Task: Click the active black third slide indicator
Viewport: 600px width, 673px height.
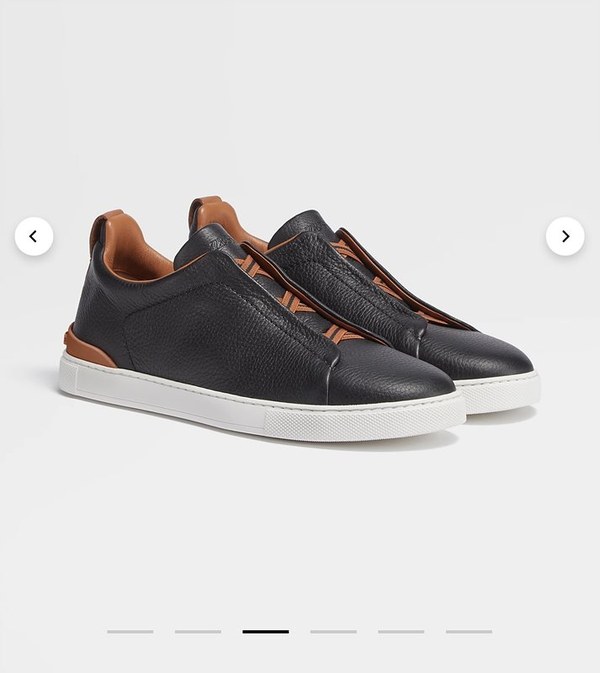Action: [x=266, y=631]
